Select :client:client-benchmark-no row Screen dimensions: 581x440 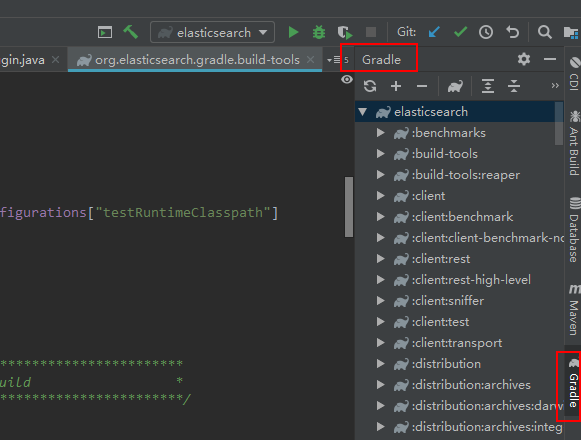(459, 238)
